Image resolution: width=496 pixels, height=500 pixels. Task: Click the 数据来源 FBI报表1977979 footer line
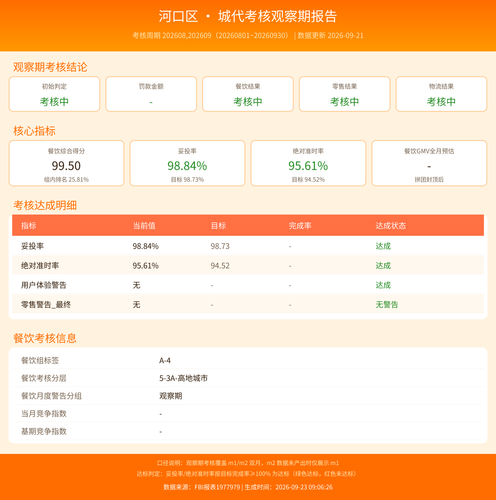pyautogui.click(x=248, y=487)
